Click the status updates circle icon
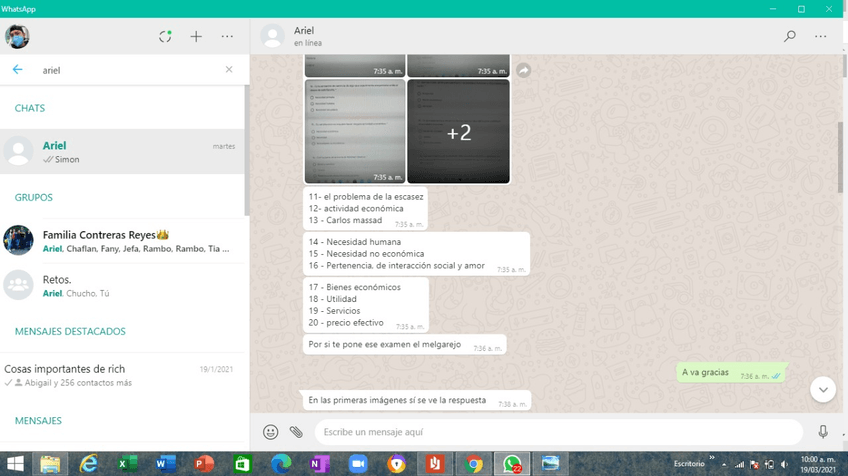 pos(165,37)
